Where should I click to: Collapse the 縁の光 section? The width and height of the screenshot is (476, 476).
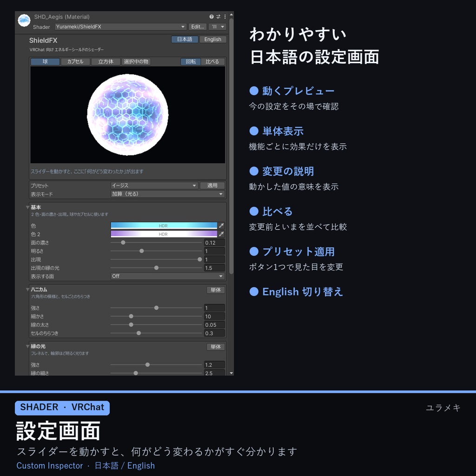pos(27,346)
